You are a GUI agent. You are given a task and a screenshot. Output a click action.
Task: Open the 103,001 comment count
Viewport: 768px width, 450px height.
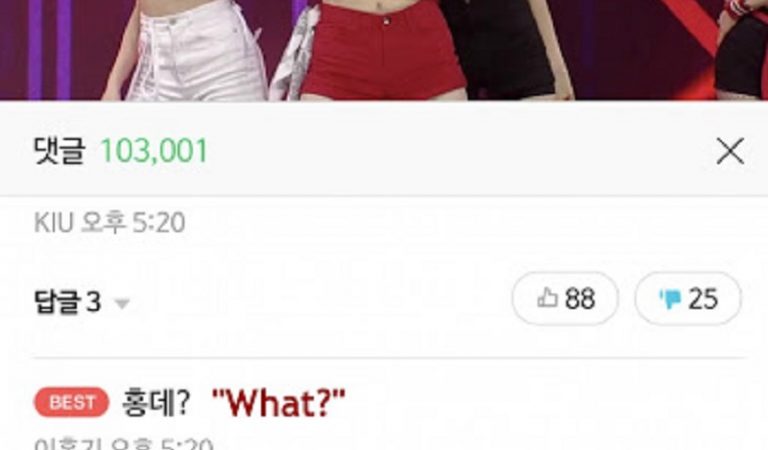click(154, 150)
